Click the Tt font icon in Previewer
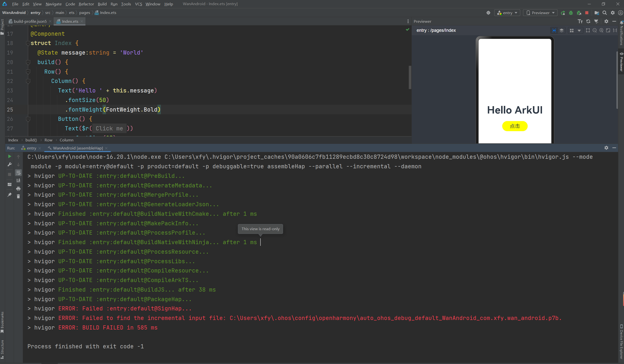Image resolution: width=624 pixels, height=364 pixels. (580, 21)
